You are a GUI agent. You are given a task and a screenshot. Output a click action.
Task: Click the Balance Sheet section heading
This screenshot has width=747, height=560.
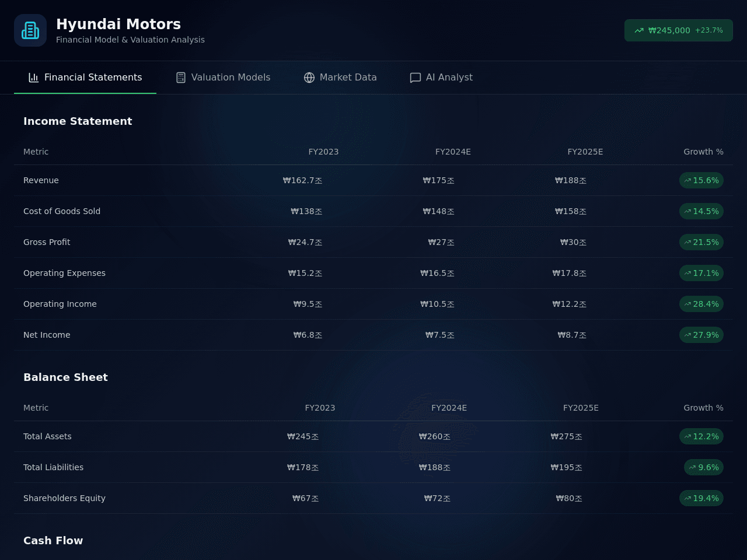point(65,377)
